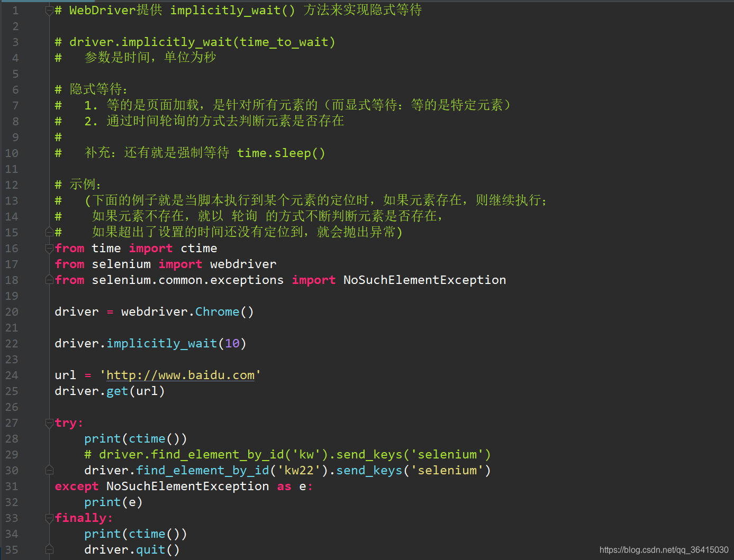Click line number 31 in the gutter
Screen dimensions: 734x560
point(12,486)
